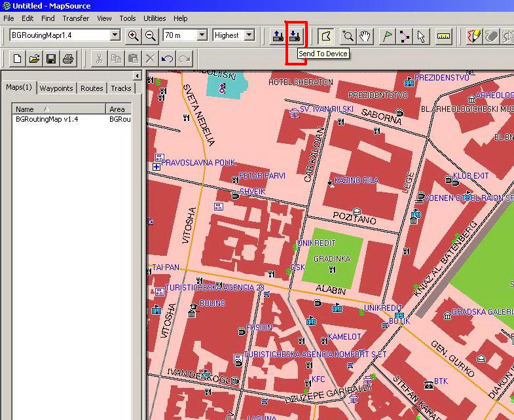Click the GRADINKA park label on map
The image size is (514, 420).
point(332,259)
